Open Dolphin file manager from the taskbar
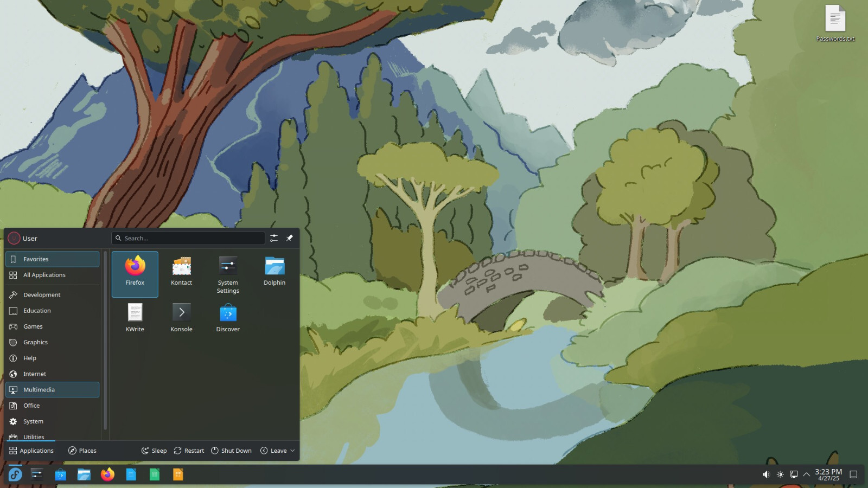Screen dimensions: 868x488 (x=84, y=474)
